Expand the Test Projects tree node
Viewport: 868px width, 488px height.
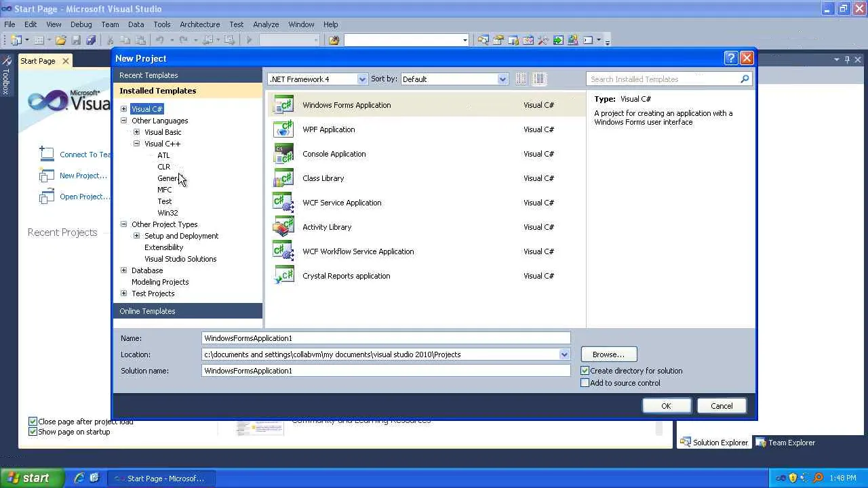pyautogui.click(x=123, y=293)
